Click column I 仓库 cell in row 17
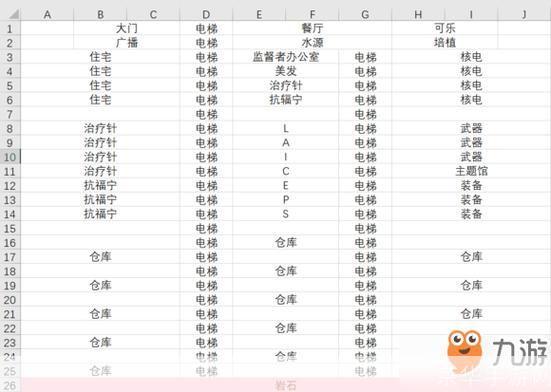This screenshot has width=551, height=392. coord(471,257)
